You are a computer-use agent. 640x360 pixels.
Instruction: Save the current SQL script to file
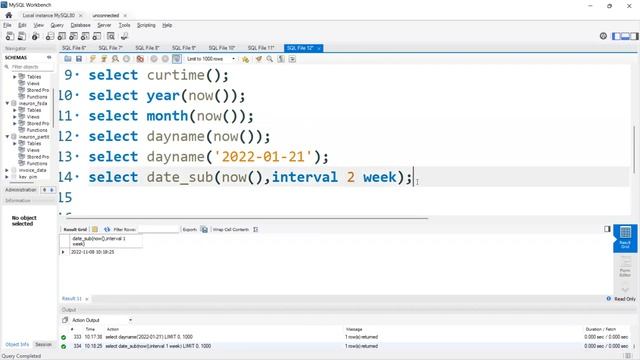[x=79, y=59]
